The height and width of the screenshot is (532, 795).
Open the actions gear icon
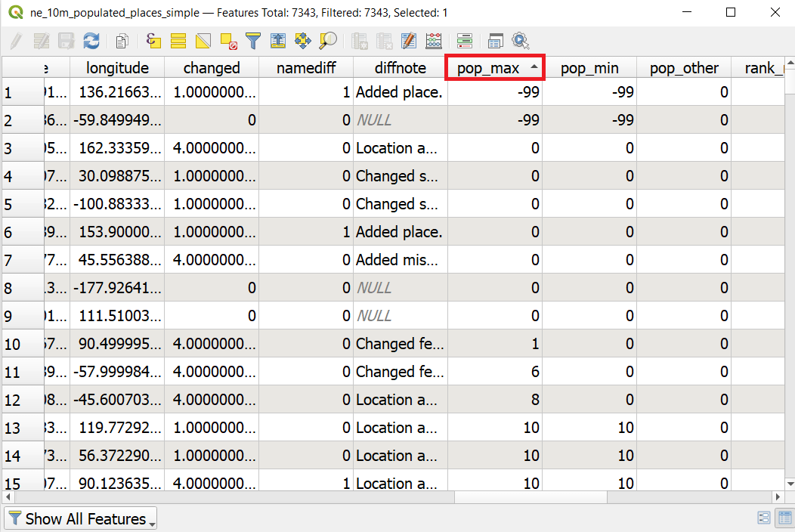coord(521,41)
